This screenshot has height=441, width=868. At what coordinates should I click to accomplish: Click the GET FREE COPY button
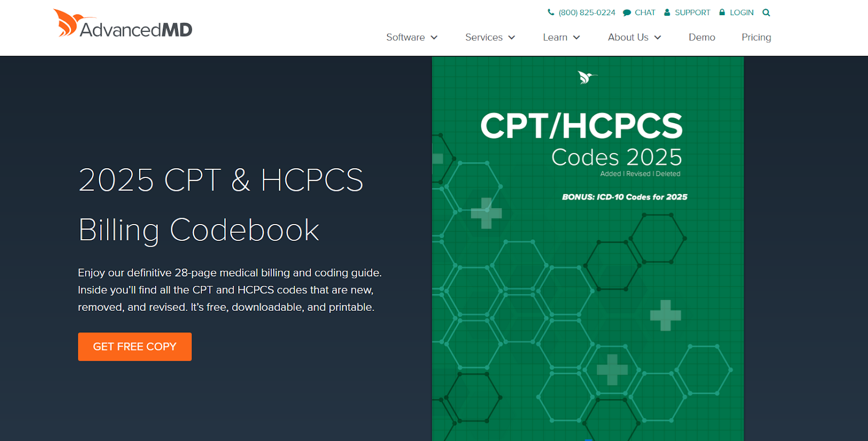click(x=135, y=347)
